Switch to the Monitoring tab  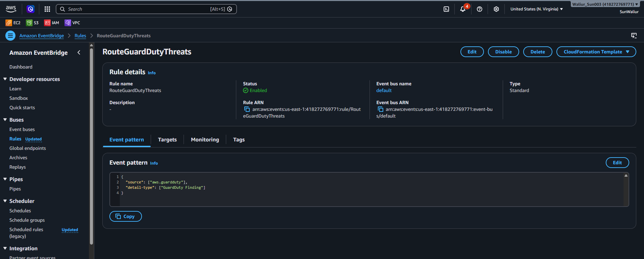pyautogui.click(x=205, y=140)
